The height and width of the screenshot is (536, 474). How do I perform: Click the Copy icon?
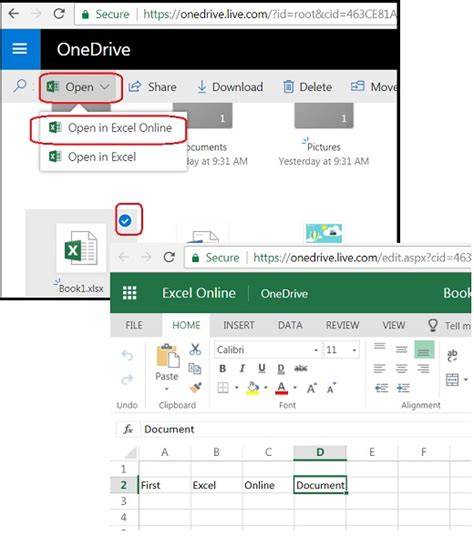(195, 368)
